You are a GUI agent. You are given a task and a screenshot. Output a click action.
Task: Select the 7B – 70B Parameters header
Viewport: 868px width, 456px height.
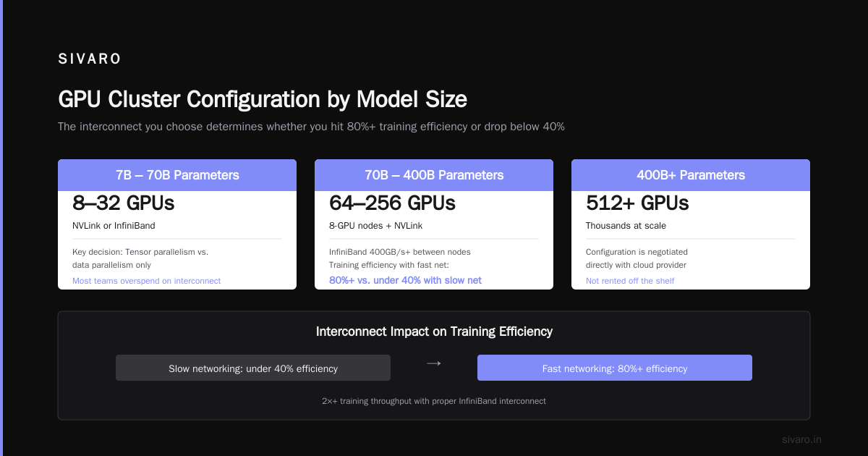177,175
